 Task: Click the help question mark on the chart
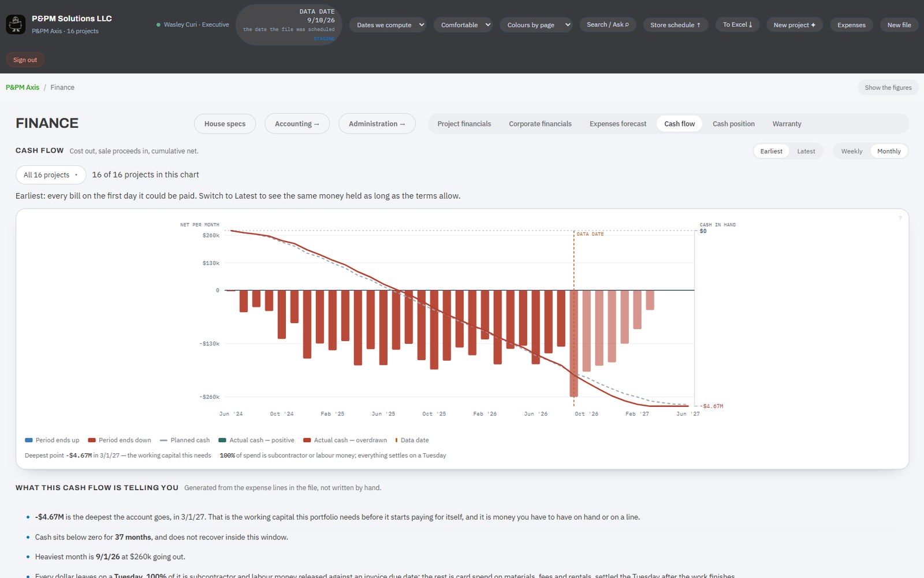[900, 218]
